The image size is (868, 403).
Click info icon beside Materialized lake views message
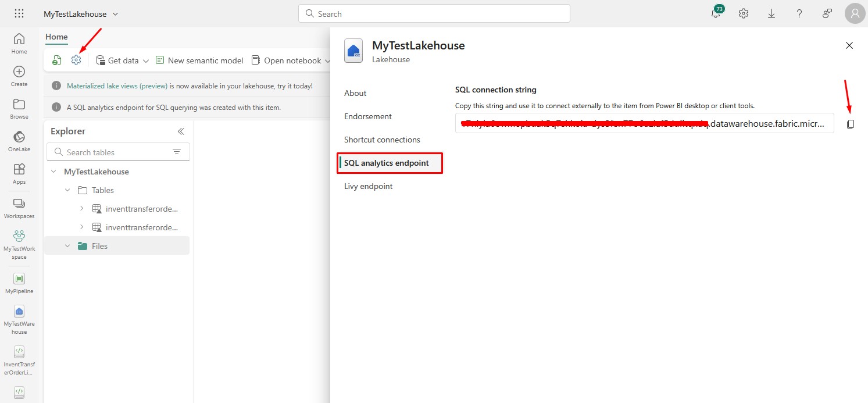click(56, 85)
